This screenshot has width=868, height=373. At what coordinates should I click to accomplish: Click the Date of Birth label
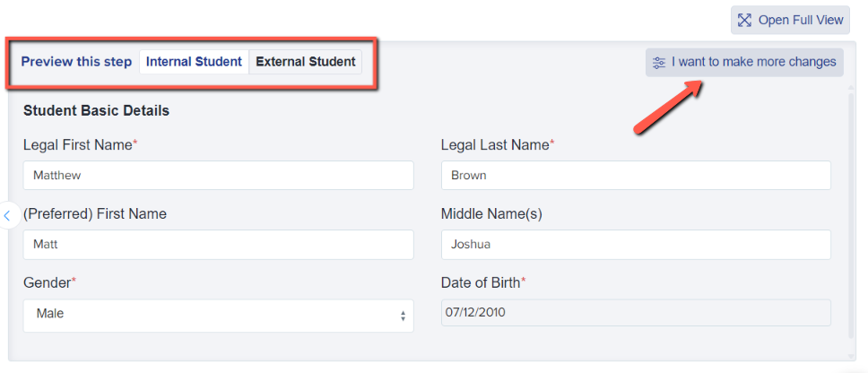point(482,282)
